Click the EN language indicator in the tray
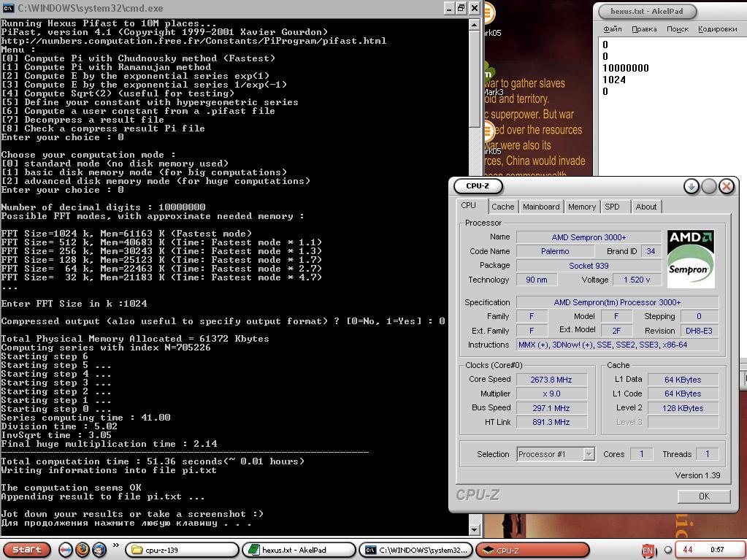This screenshot has width=747, height=560. (x=648, y=551)
